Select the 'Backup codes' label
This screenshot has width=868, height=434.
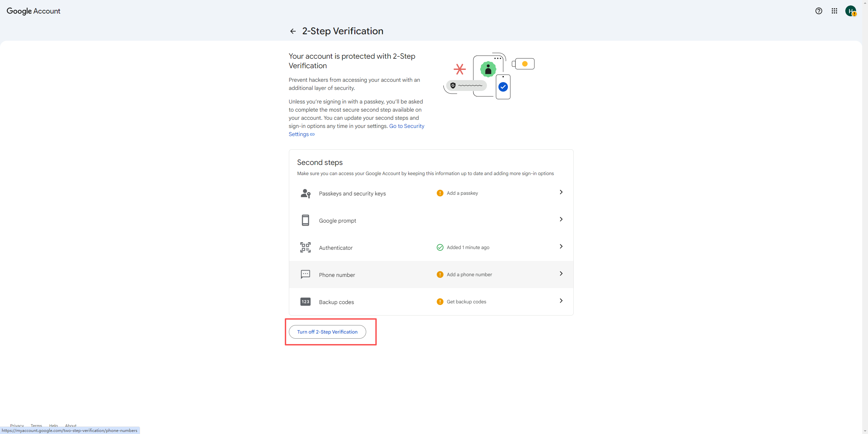click(336, 302)
